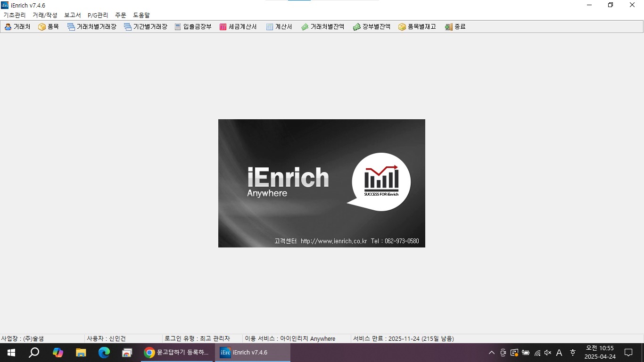Open the 계산서 toolbar icon

tap(270, 27)
